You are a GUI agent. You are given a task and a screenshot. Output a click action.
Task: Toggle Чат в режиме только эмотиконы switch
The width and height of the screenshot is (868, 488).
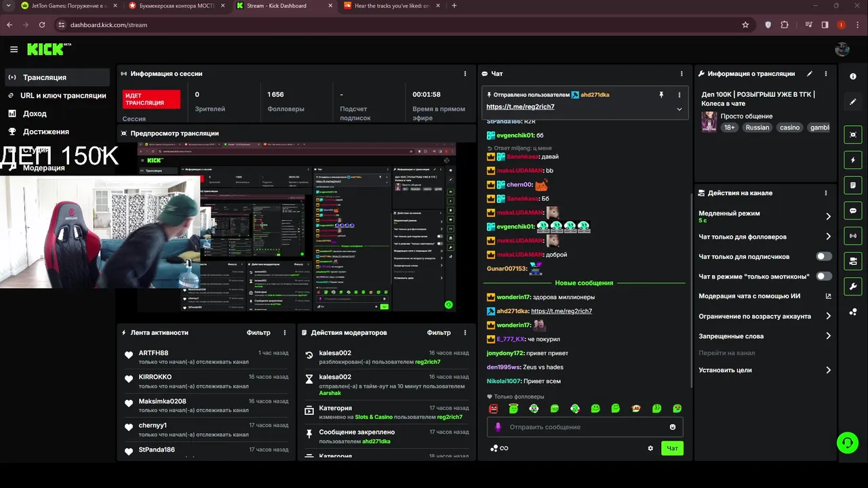pos(824,276)
